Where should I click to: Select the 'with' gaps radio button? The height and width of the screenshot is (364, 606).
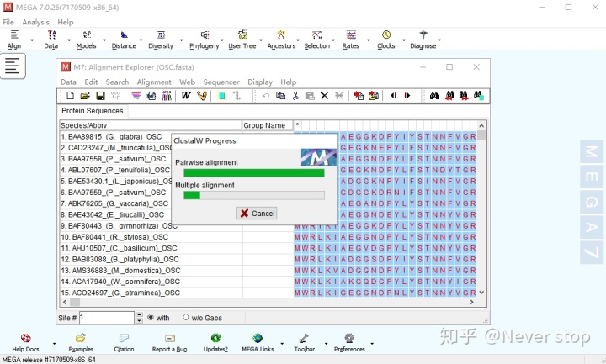tap(151, 318)
